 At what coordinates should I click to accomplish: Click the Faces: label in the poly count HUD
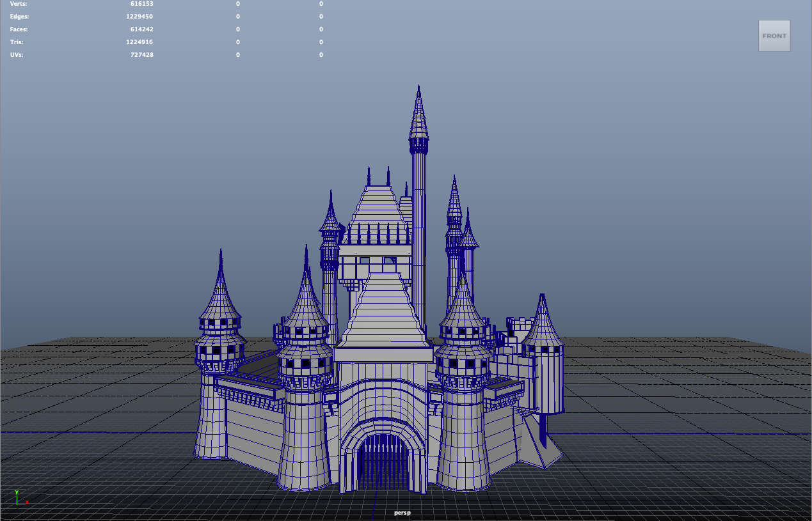click(19, 29)
